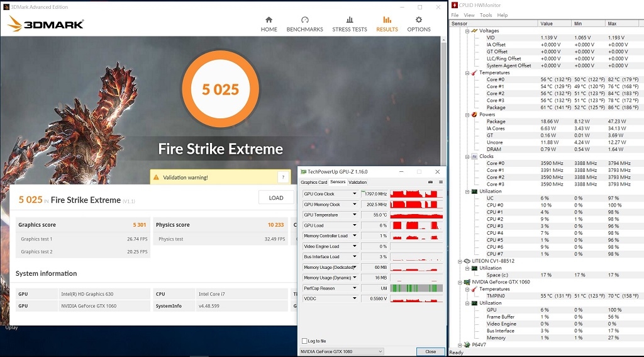Open the GPU Temperature sensor dropdown
This screenshot has width=644, height=357.
(x=355, y=215)
